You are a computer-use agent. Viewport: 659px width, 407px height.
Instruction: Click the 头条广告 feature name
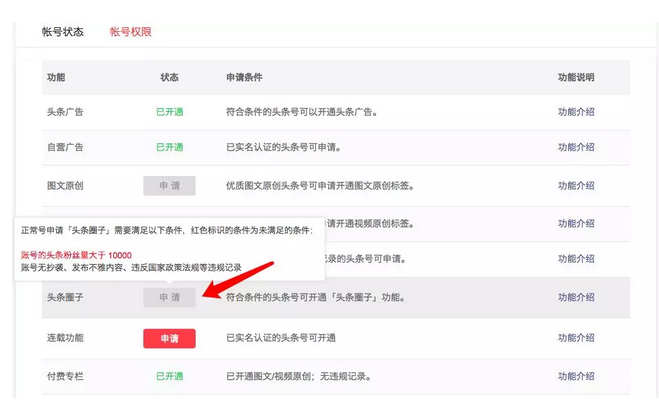[65, 112]
